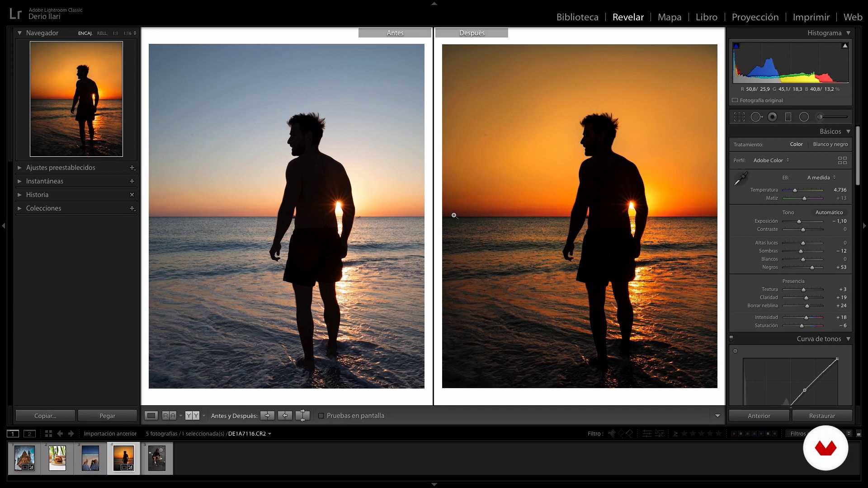Click the Restaurar button

[821, 415]
